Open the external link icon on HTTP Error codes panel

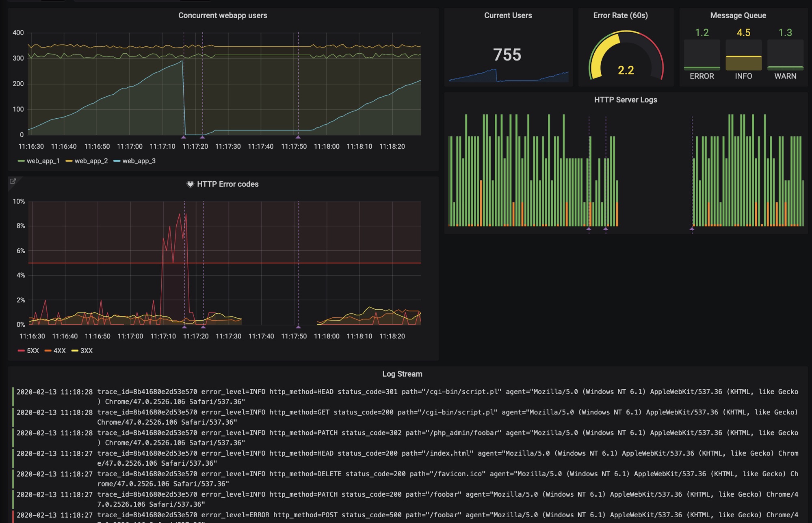(13, 181)
